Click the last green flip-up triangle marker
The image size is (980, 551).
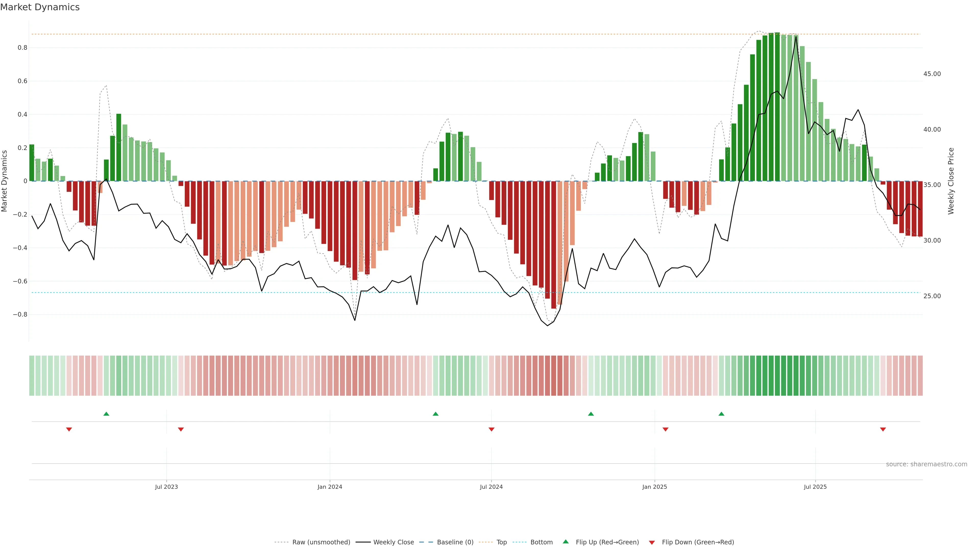(721, 414)
